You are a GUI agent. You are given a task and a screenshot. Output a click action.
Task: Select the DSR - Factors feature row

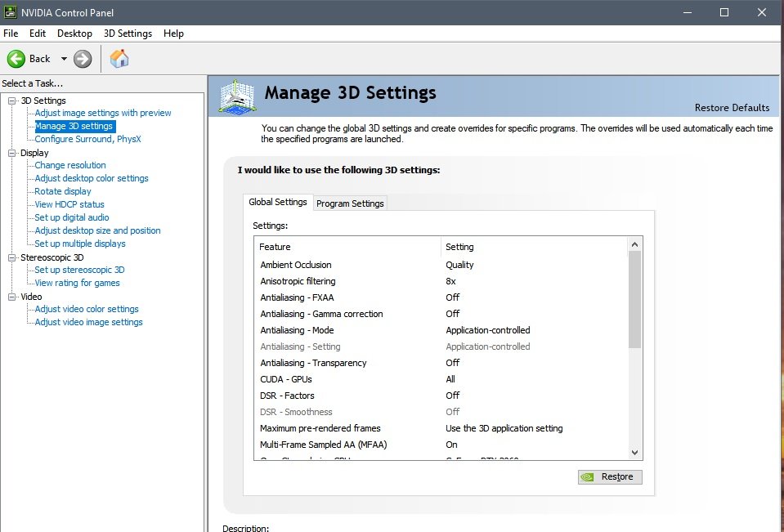441,396
